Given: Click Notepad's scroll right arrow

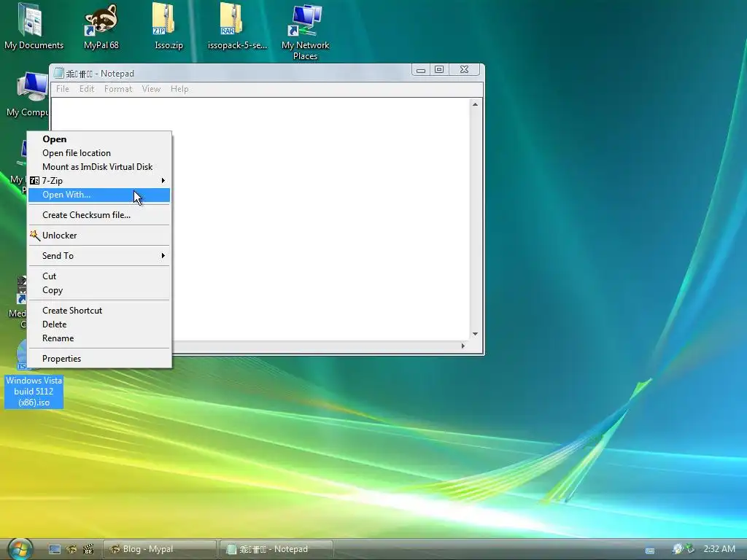Looking at the screenshot, I should (462, 346).
